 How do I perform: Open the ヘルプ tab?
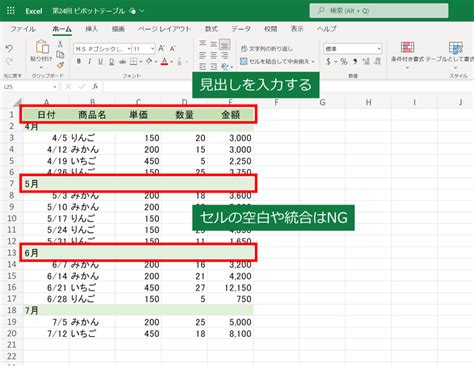(327, 29)
